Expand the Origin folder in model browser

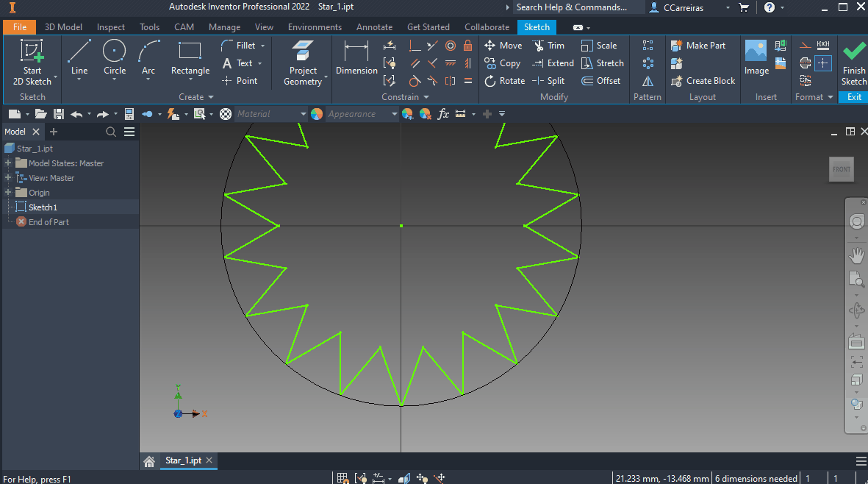[7, 192]
